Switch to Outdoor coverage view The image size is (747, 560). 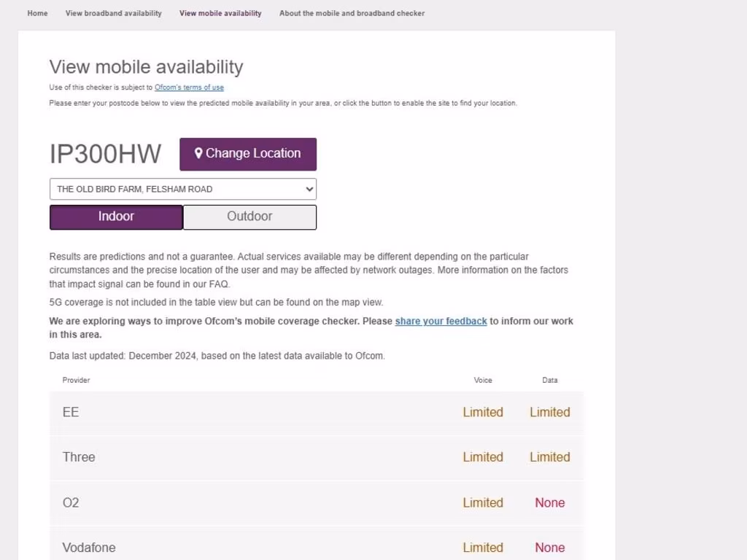coord(249,217)
